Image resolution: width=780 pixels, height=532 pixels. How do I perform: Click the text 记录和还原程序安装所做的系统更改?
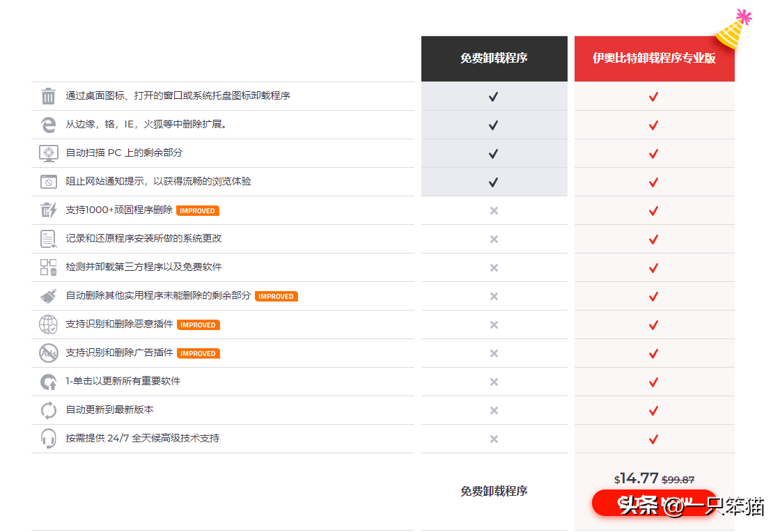point(143,239)
